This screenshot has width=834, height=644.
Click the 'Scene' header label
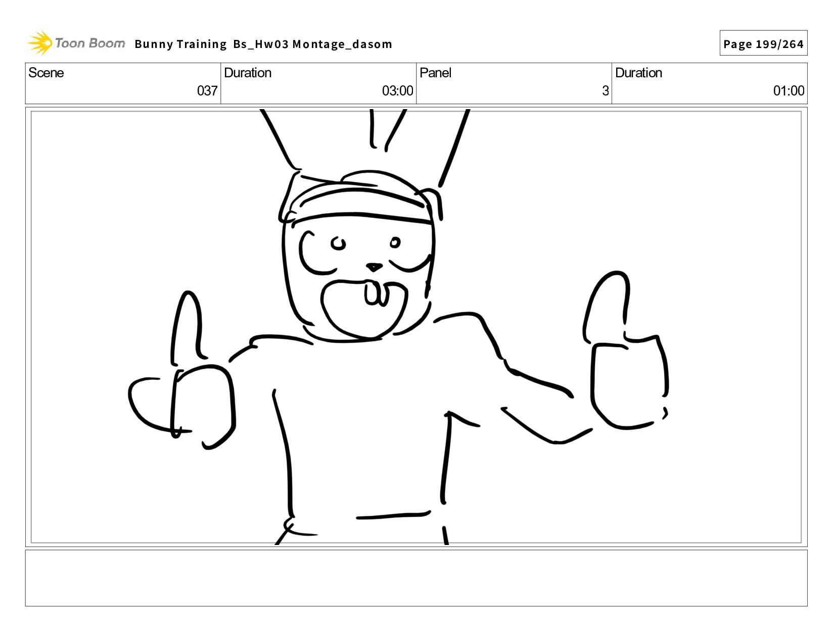pyautogui.click(x=46, y=73)
